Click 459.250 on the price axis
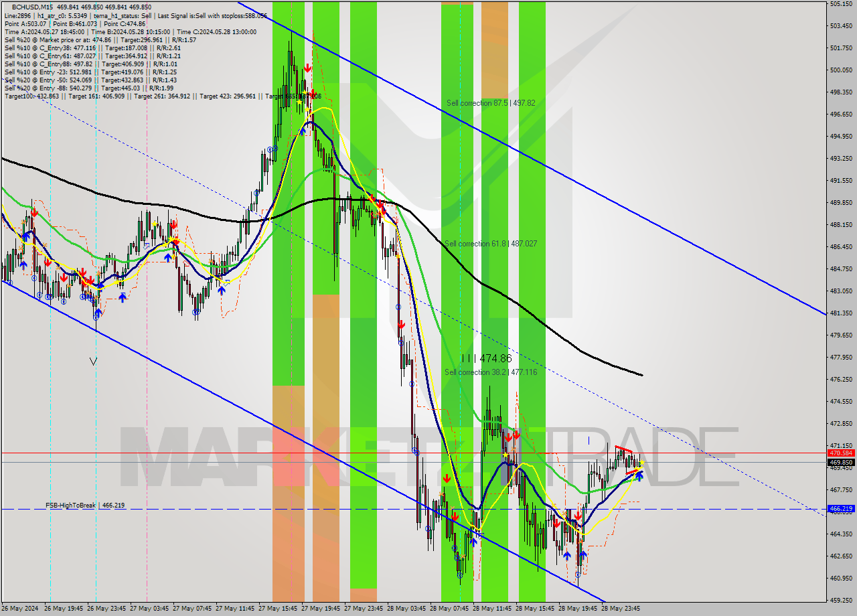The image size is (857, 616). click(x=841, y=601)
